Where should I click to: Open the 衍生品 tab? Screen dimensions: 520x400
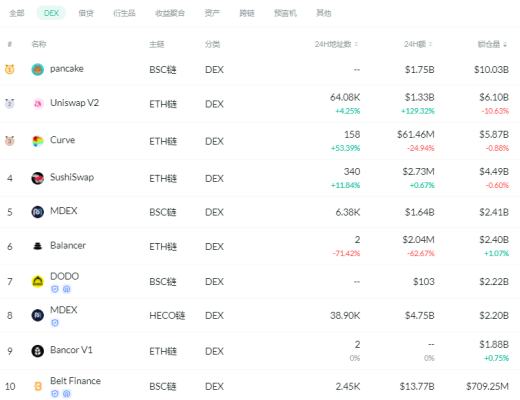pos(124,13)
